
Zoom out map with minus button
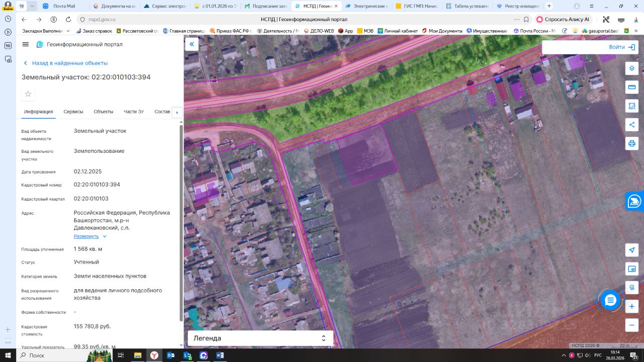click(x=632, y=325)
